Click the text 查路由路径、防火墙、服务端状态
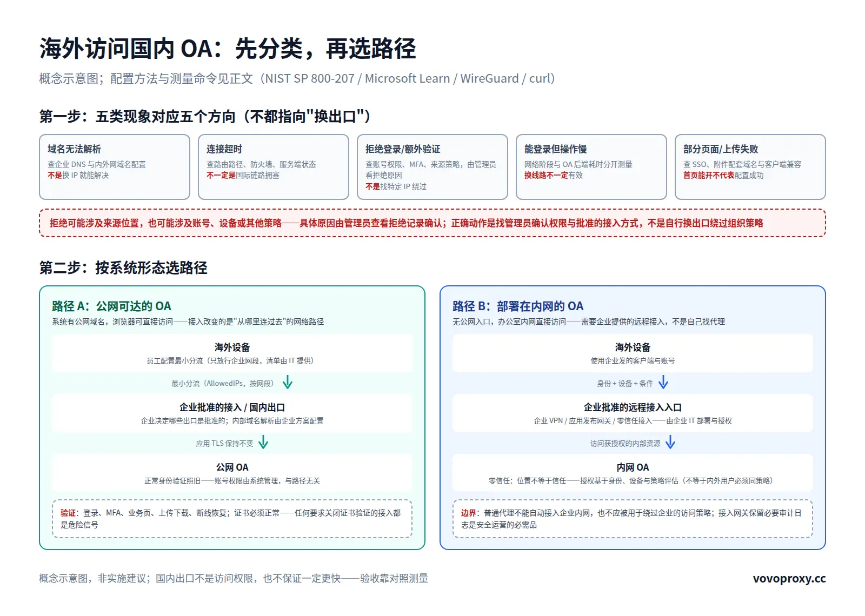865x616 pixels. [x=261, y=164]
